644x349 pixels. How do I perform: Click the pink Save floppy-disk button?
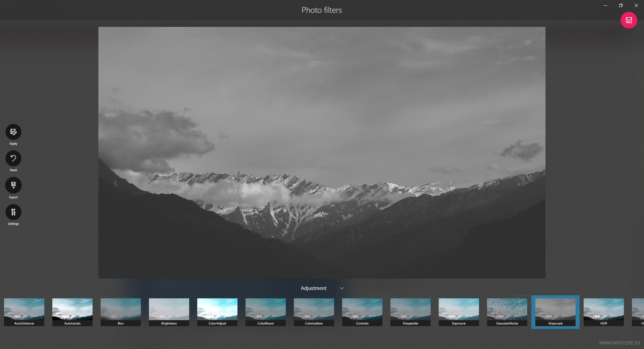[629, 20]
